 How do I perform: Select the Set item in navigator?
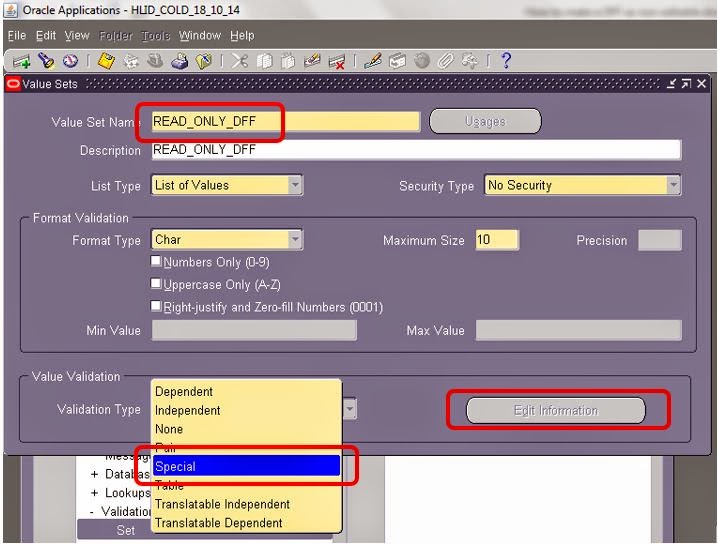point(125,530)
